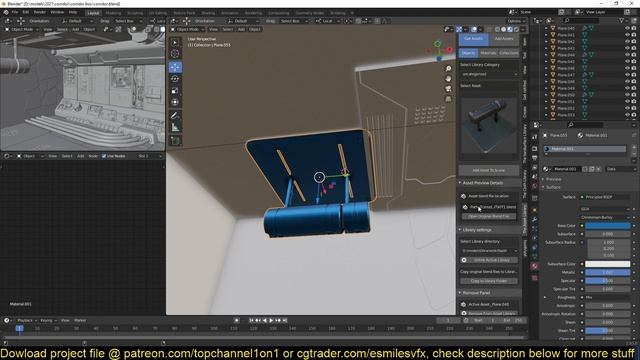Image resolution: width=640 pixels, height=360 pixels.
Task: Hide Plane.047 with its eye icon
Action: pyautogui.click(x=627, y=75)
